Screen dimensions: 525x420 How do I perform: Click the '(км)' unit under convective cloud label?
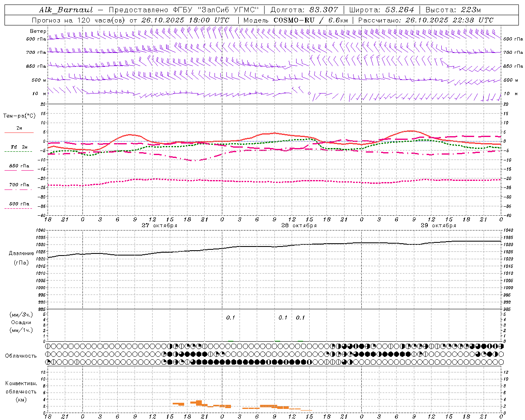[21, 399]
